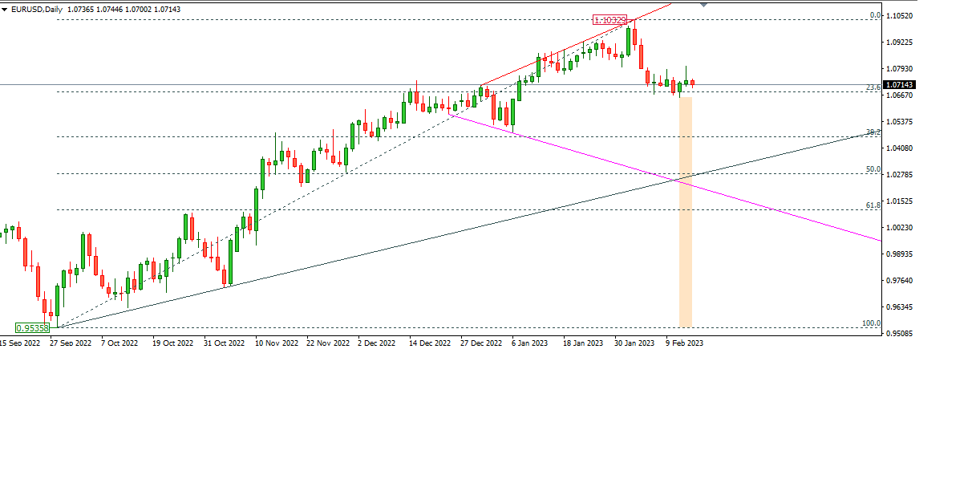Click the 38.2 Fibonacci level label
Screen dimensions: 980x483
click(873, 132)
